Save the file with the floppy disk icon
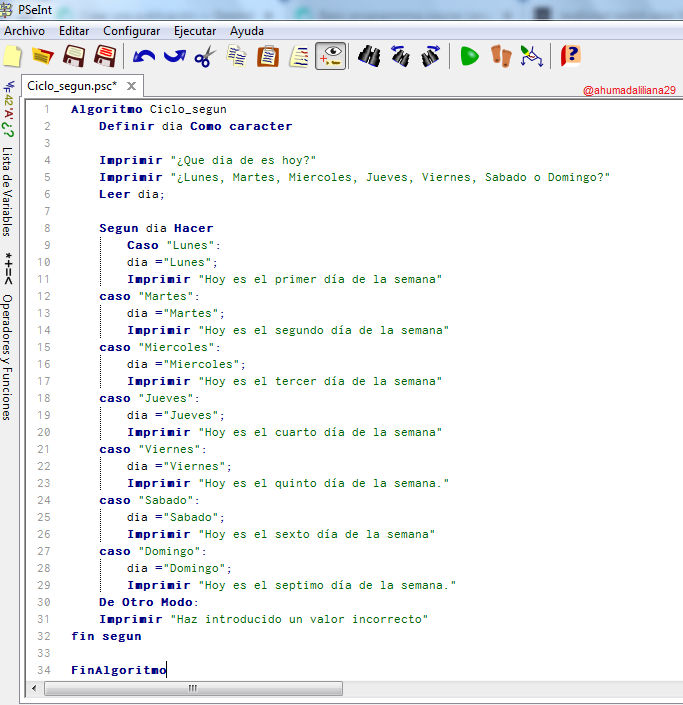 (x=74, y=57)
